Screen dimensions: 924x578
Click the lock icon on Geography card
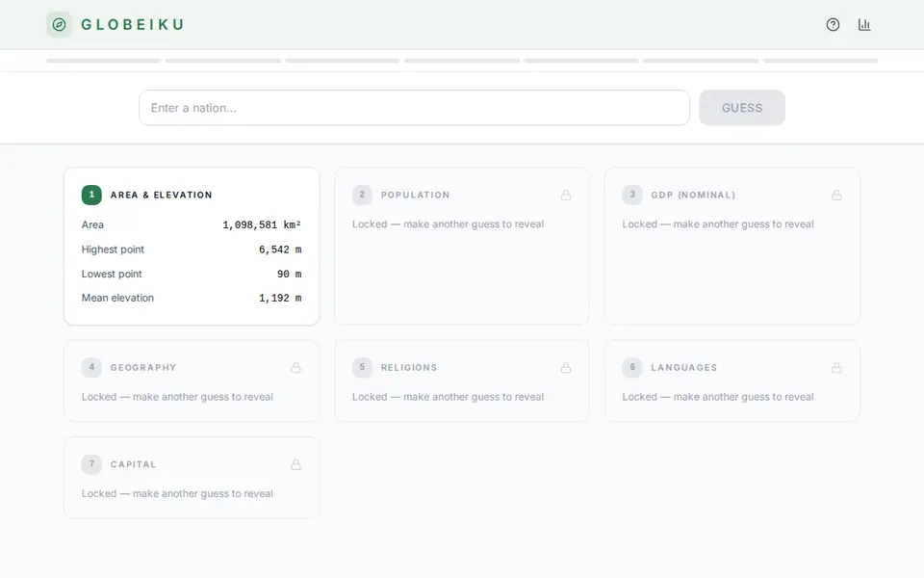(295, 368)
